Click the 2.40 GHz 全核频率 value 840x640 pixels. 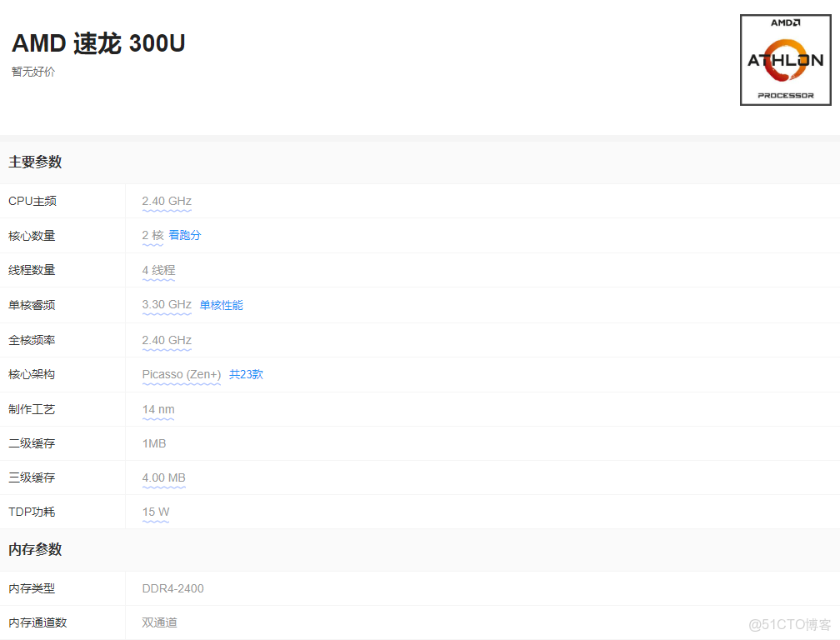(x=166, y=340)
